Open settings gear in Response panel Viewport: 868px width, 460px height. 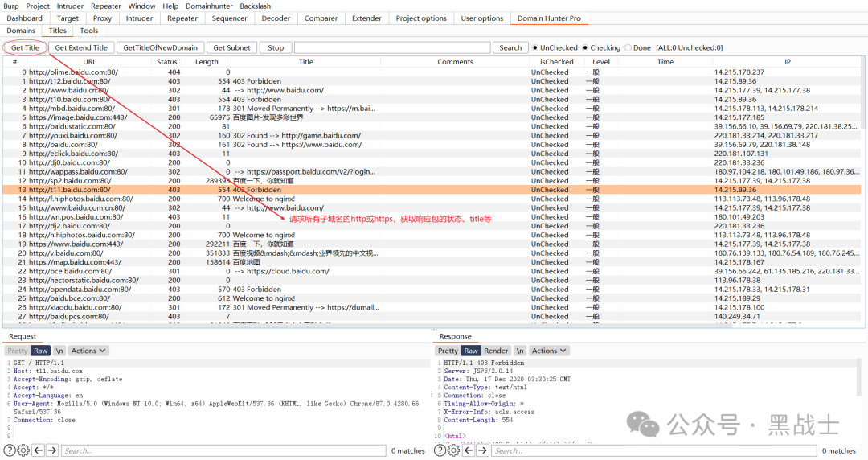point(454,450)
